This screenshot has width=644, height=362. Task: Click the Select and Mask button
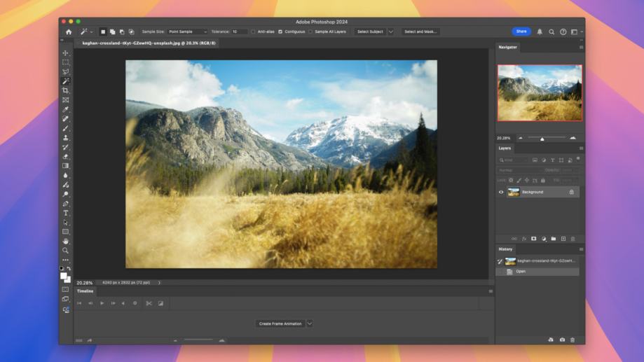click(420, 32)
